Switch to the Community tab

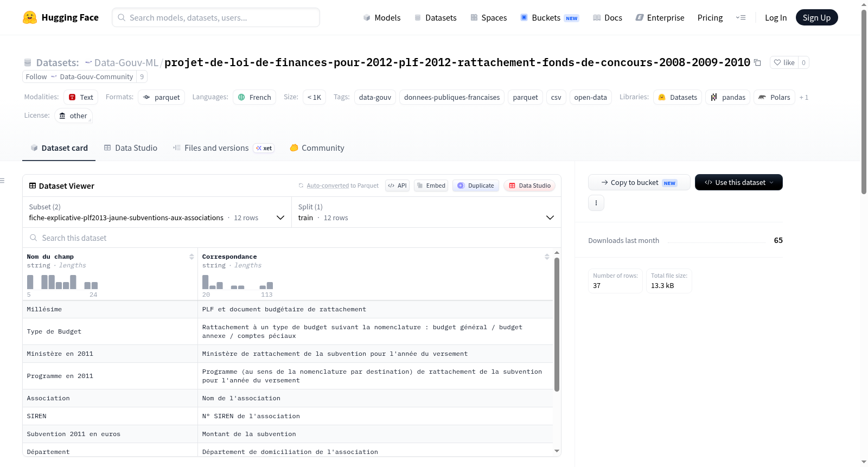point(317,148)
